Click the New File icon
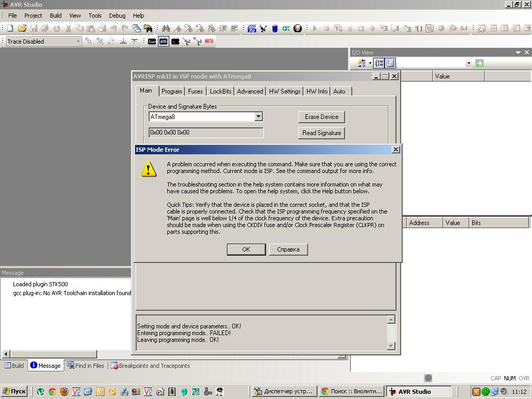Screen dimensions: 532x399 (10, 29)
